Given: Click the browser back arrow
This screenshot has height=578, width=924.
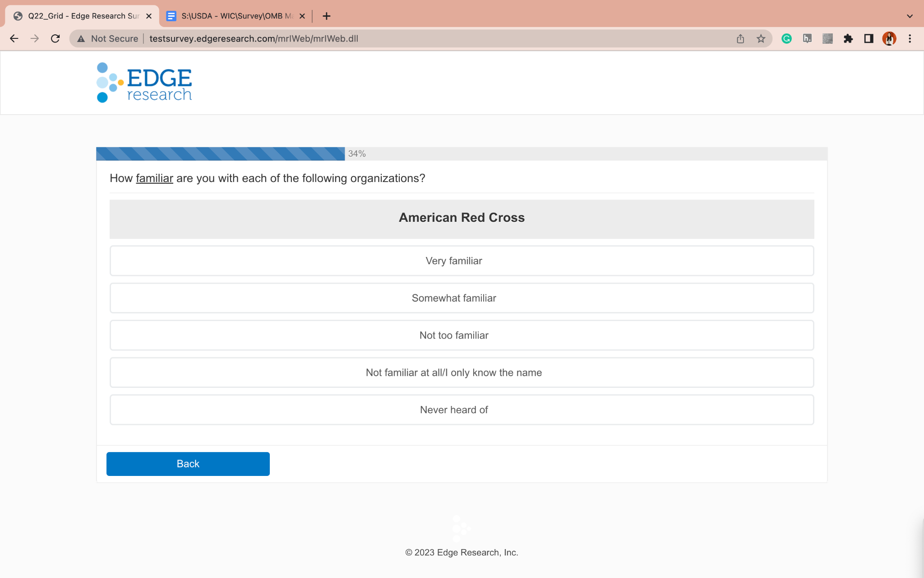Looking at the screenshot, I should pyautogui.click(x=14, y=39).
